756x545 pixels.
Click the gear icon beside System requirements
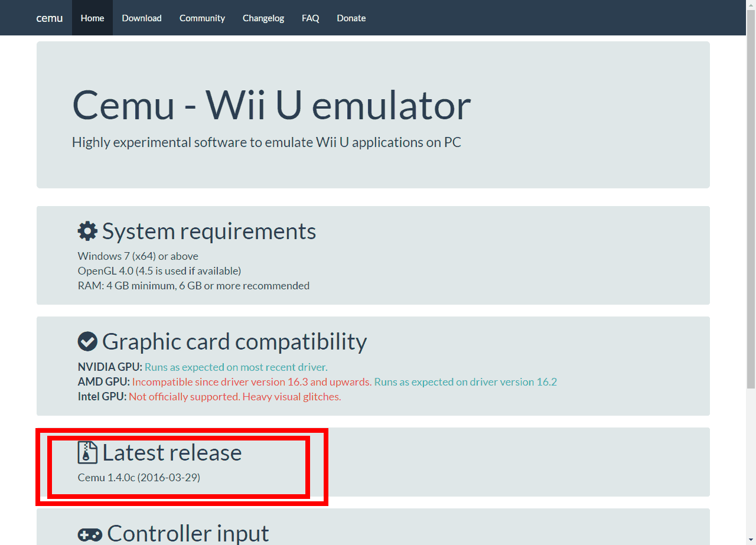click(87, 231)
